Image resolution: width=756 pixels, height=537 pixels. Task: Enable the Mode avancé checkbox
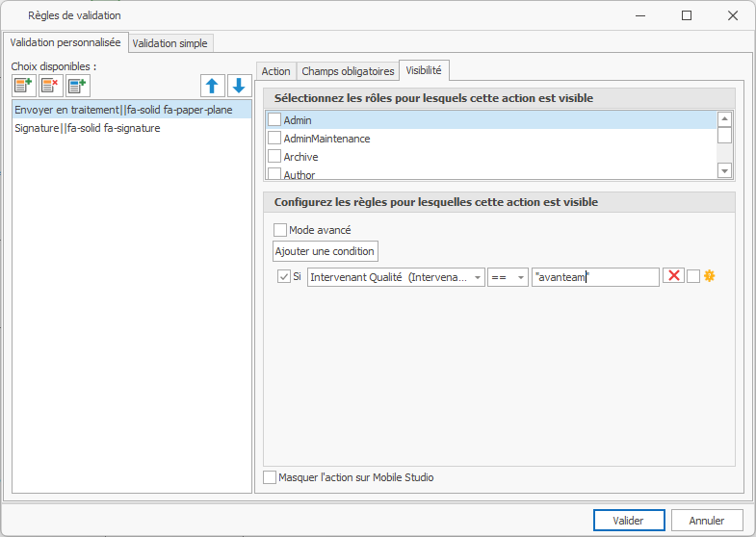point(280,230)
